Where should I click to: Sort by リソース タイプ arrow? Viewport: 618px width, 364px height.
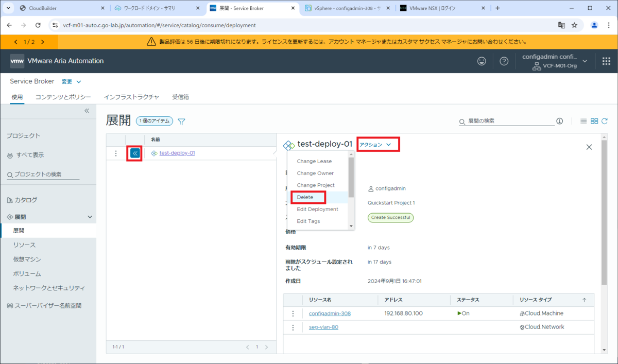point(584,300)
